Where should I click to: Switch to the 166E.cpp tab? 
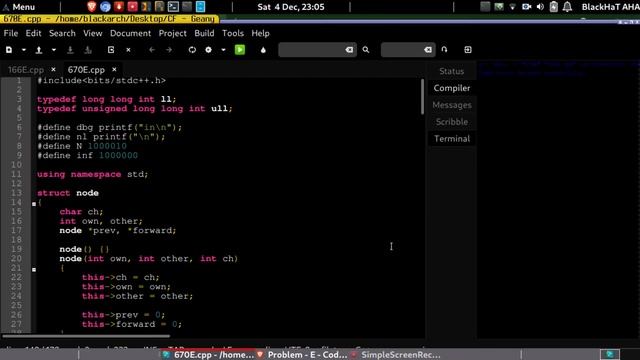click(26, 70)
